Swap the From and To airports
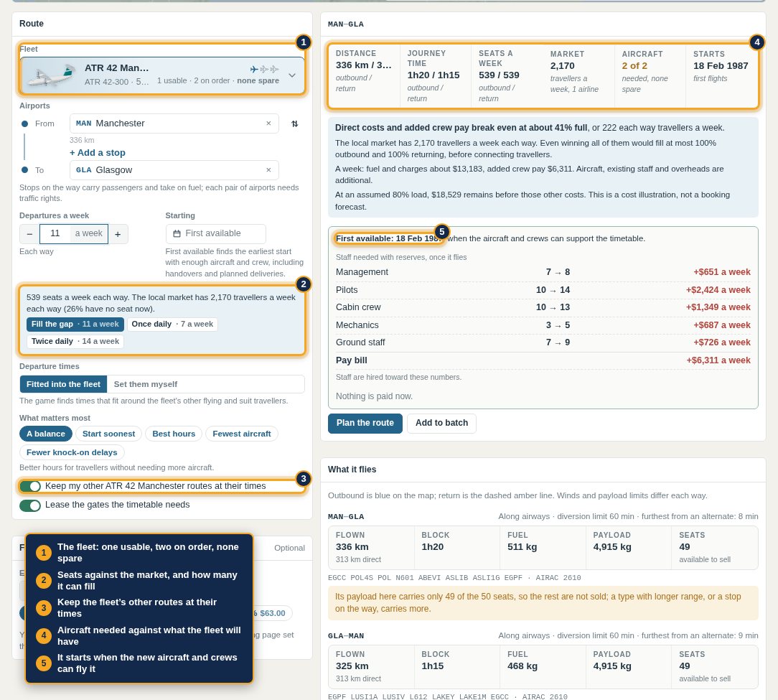This screenshot has width=778, height=700. [295, 123]
